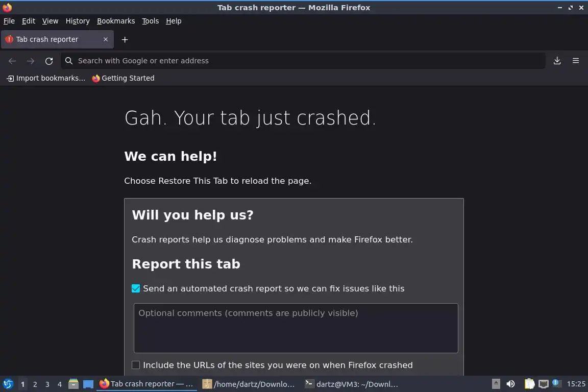Click the network monitor tray icon
588x392 pixels.
tap(544, 384)
